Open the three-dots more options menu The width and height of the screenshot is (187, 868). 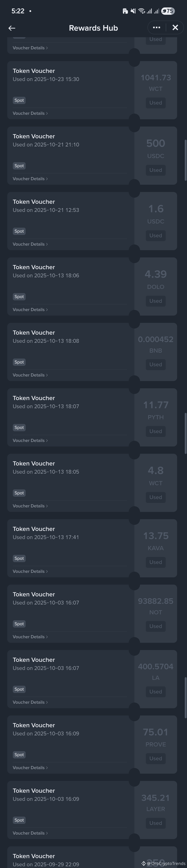click(156, 28)
